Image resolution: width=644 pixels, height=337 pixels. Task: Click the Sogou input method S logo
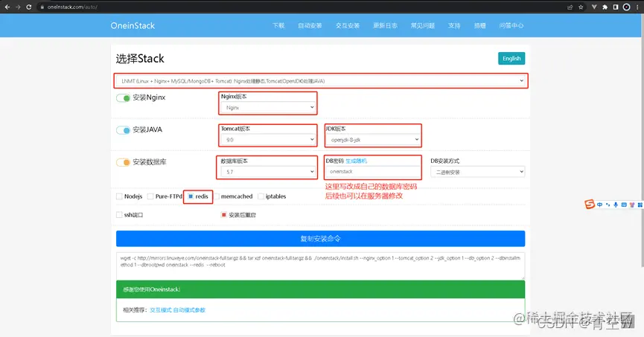(590, 204)
